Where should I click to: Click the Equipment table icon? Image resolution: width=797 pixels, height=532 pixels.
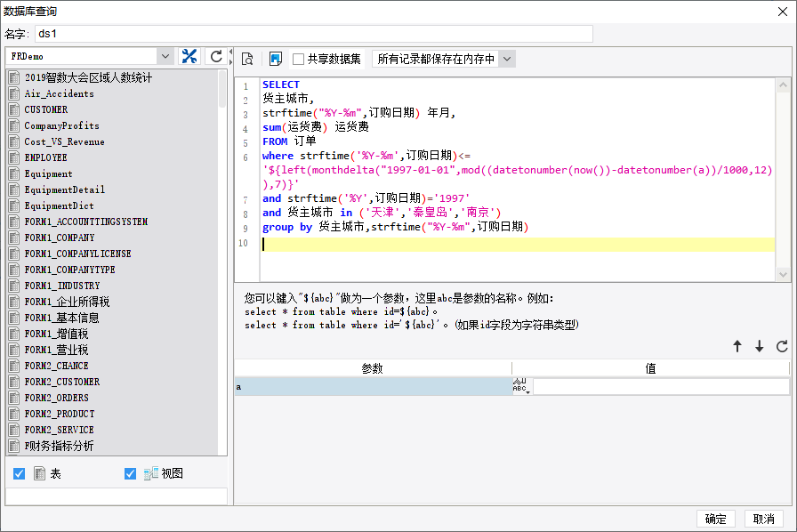[14, 173]
